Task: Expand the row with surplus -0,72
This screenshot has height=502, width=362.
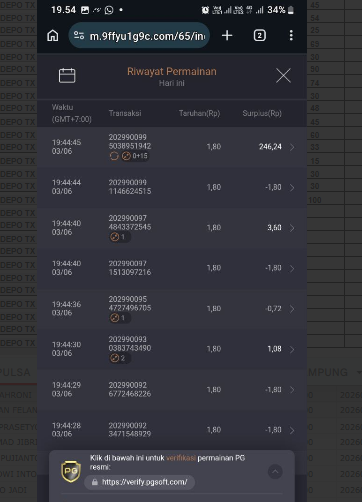Action: (292, 309)
